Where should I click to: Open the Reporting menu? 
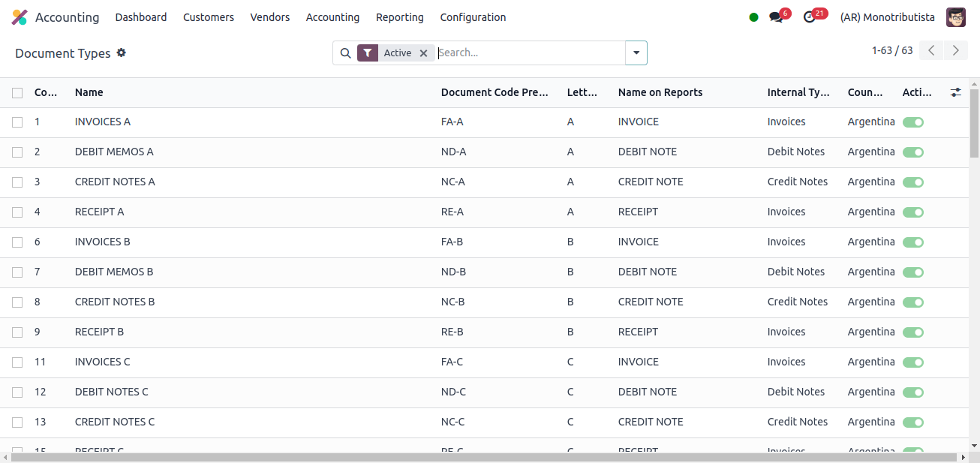pos(400,17)
